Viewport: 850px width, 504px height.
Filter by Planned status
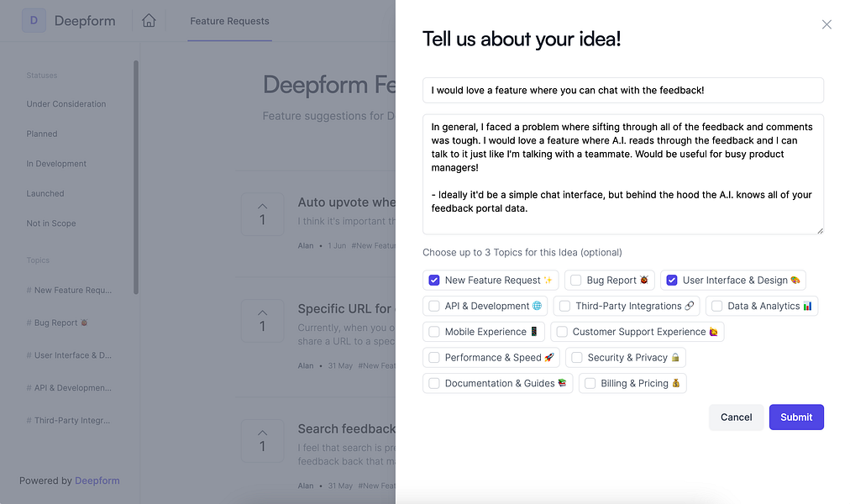tap(42, 134)
